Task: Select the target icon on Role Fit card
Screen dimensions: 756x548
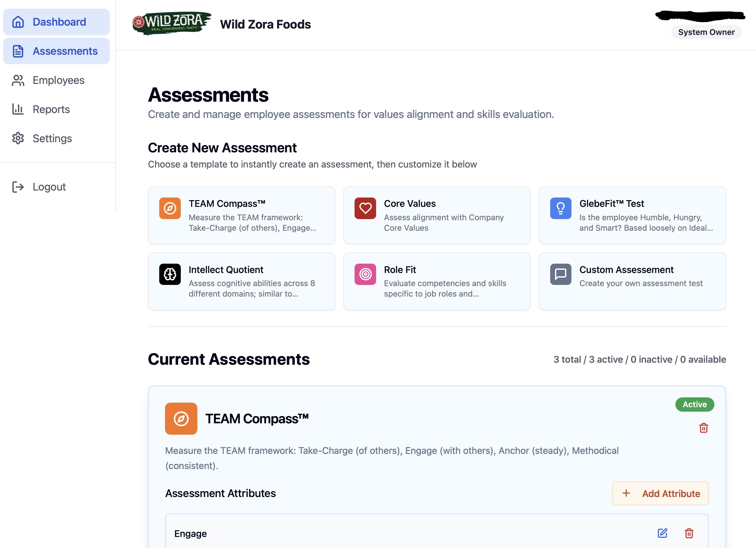Action: click(x=365, y=274)
